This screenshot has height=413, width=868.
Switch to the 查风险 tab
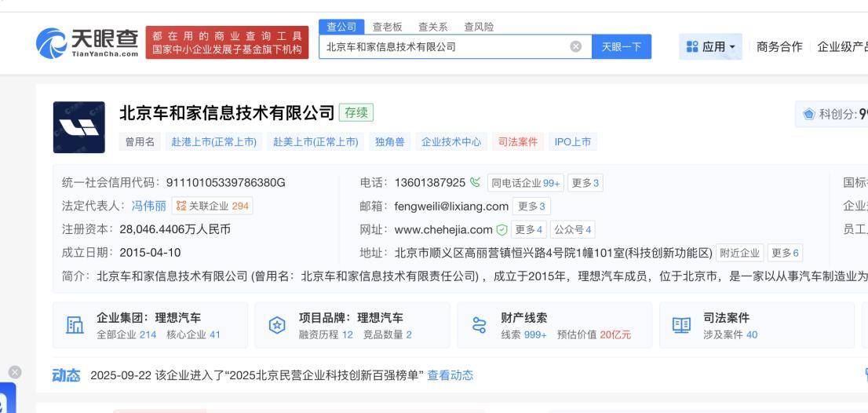479,27
